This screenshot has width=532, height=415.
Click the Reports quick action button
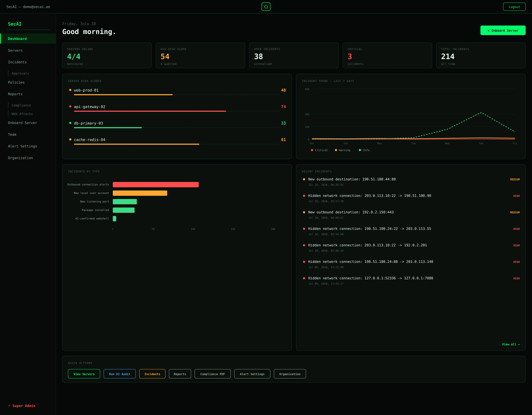coord(180,374)
